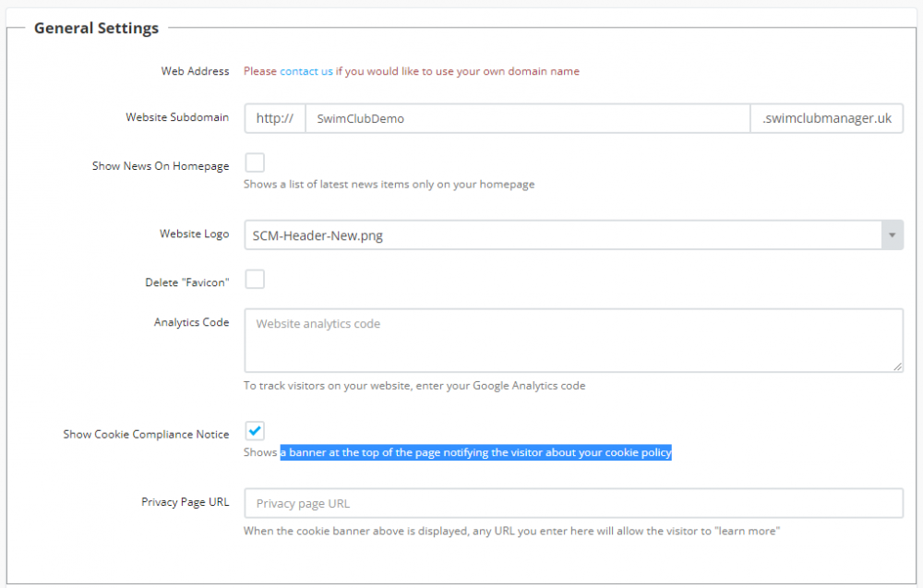Expand the Website Logo dropdown arrow

(892, 235)
